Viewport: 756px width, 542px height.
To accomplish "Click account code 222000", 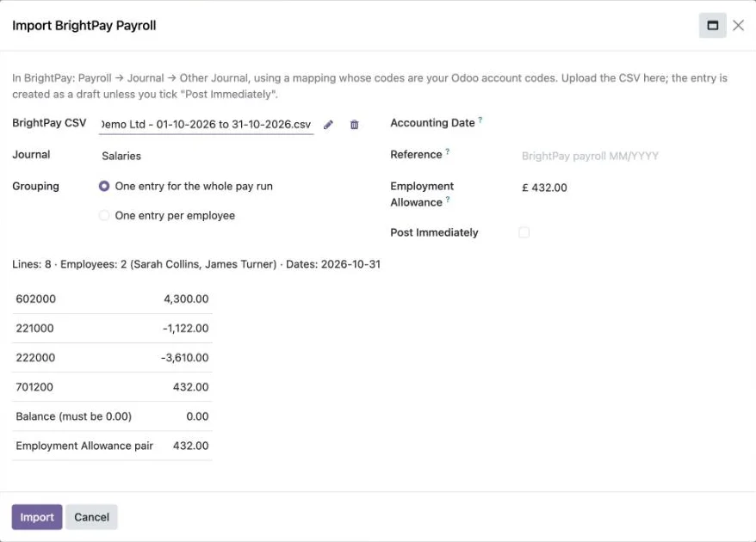I will point(35,358).
